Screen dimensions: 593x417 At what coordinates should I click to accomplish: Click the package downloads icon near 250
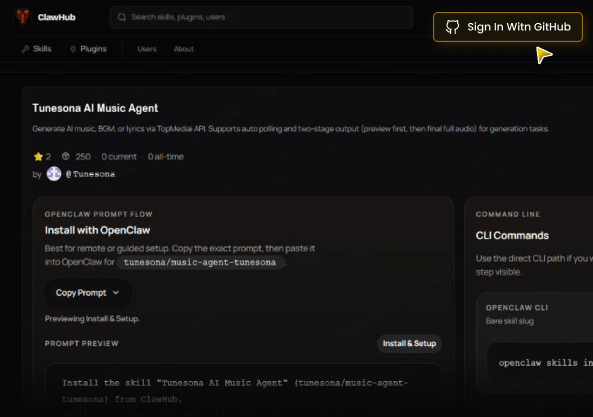point(66,156)
